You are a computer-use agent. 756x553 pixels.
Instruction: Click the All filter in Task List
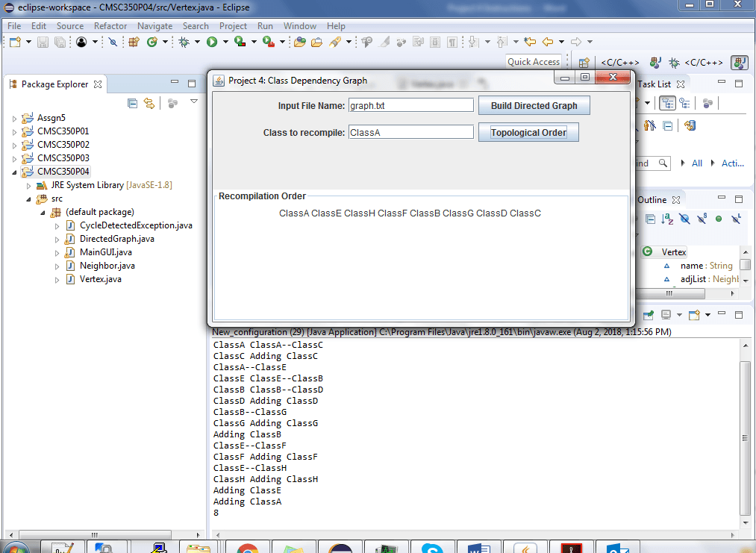pyautogui.click(x=697, y=163)
